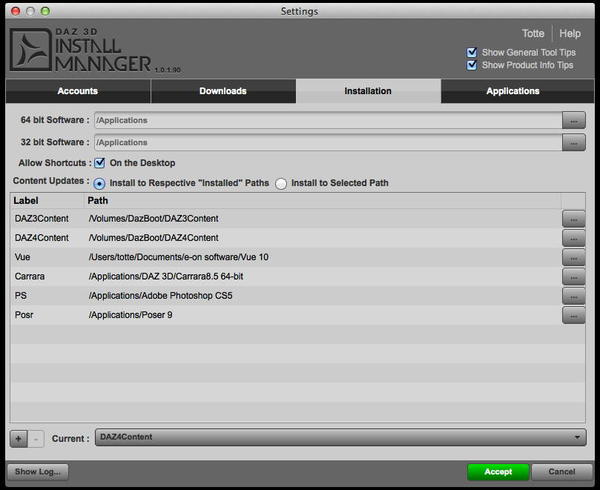Browse for 64 bit Software folder

click(574, 120)
